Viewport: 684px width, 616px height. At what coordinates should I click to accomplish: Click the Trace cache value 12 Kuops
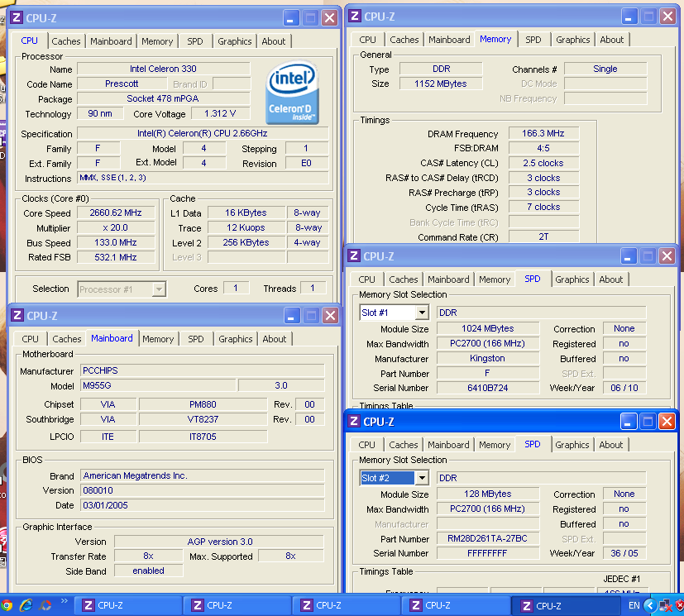coord(246,227)
